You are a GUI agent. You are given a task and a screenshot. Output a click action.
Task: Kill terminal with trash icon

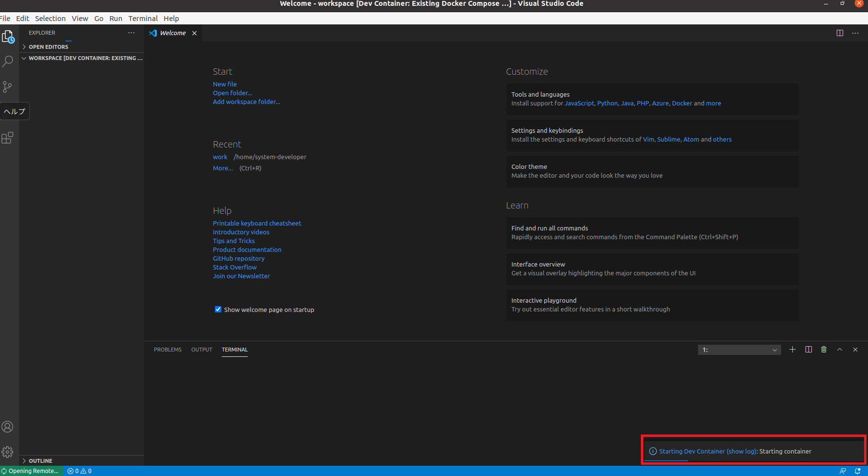(824, 350)
